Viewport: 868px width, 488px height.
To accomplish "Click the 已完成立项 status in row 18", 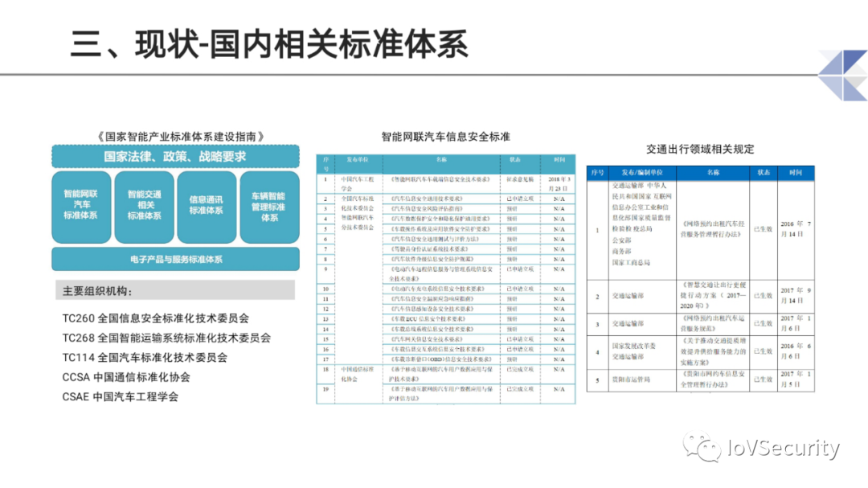I will pyautogui.click(x=520, y=370).
